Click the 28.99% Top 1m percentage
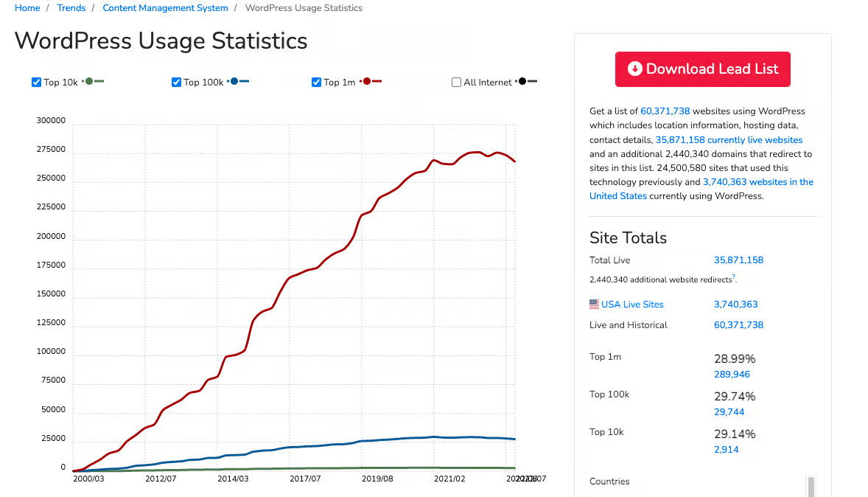Viewport: 868px width, 497px height. click(735, 359)
